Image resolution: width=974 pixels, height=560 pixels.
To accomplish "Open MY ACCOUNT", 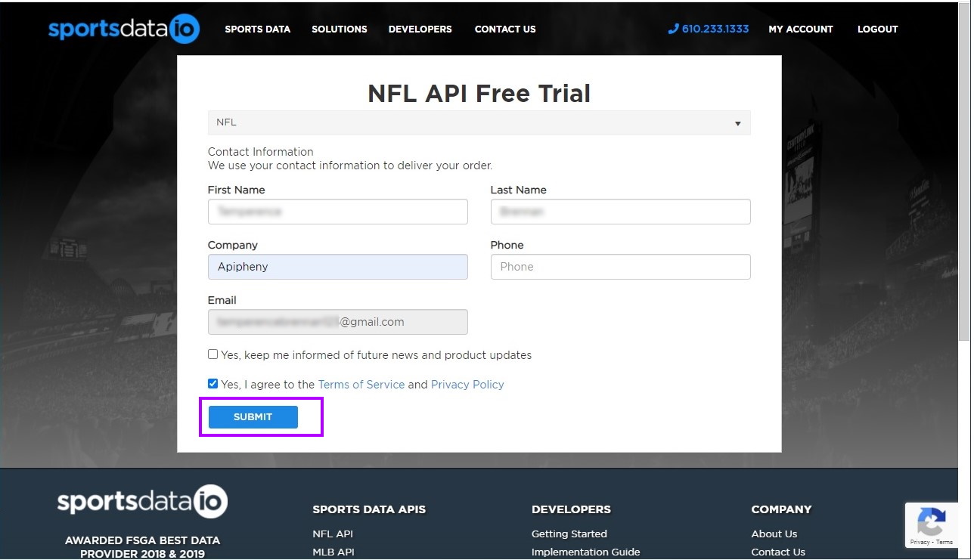I will coord(800,29).
